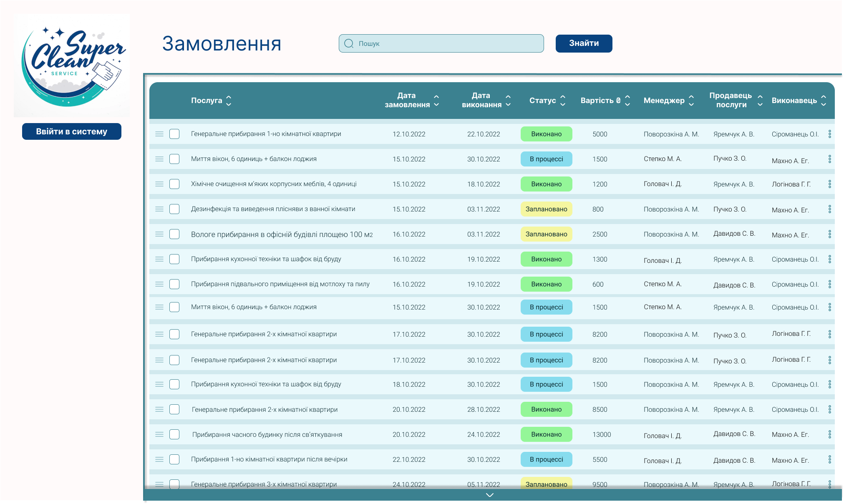Open three-dot menu for Вологе прибирання row
Image resolution: width=844 pixels, height=504 pixels.
(829, 234)
